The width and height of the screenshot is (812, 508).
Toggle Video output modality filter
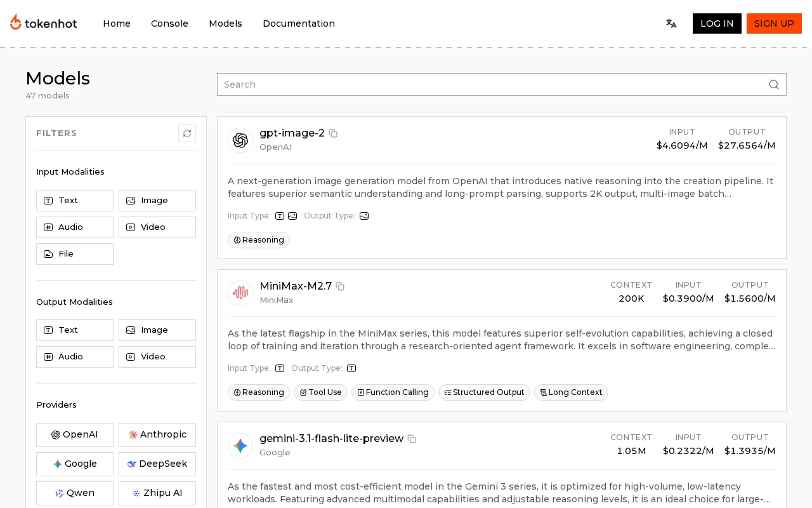[x=157, y=357]
